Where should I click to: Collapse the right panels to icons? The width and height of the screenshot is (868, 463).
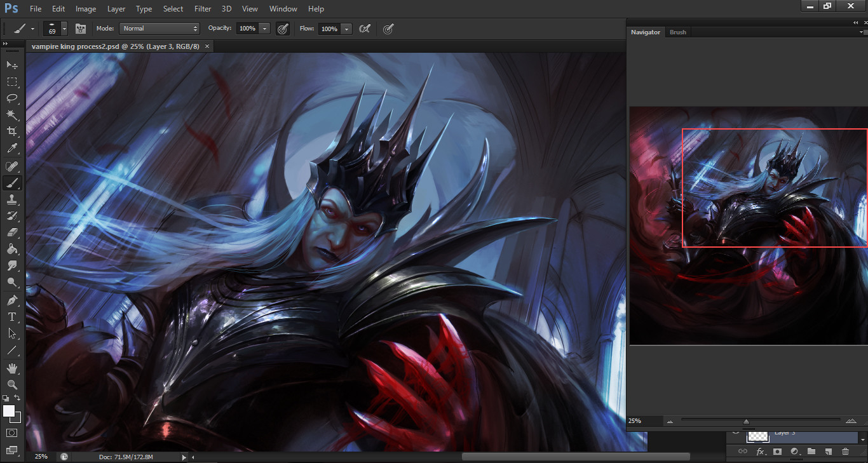click(x=856, y=23)
